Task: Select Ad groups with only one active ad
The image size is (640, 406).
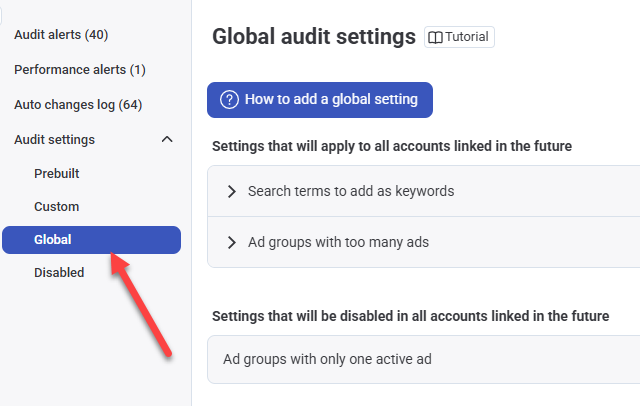Action: pyautogui.click(x=327, y=359)
